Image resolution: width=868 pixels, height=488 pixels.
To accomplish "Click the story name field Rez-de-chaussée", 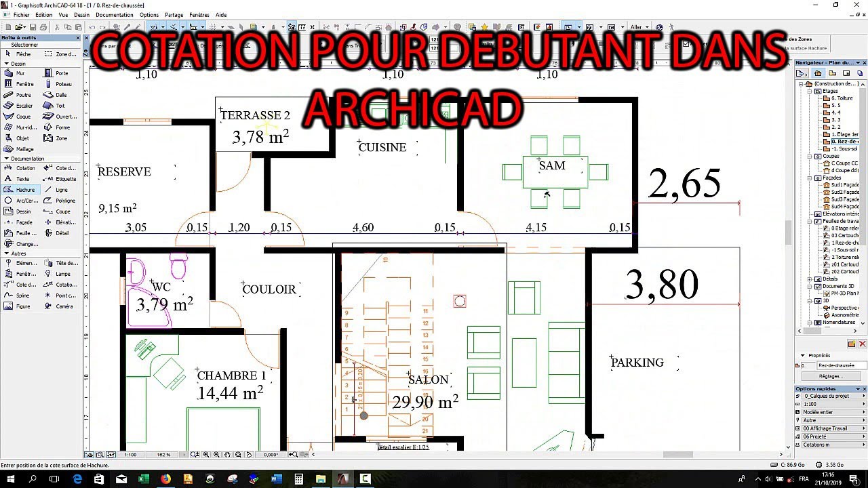I will pos(842,365).
